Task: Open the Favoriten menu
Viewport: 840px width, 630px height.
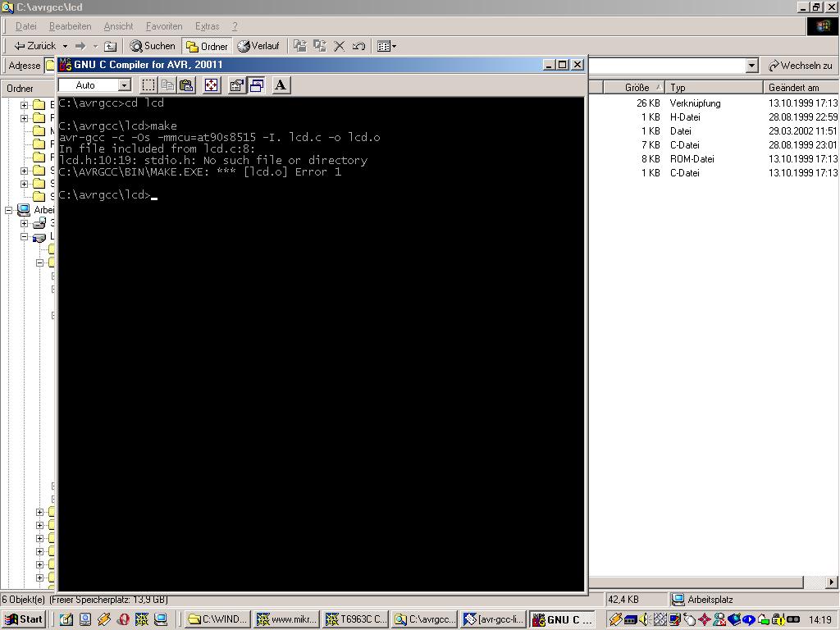Action: coord(164,26)
